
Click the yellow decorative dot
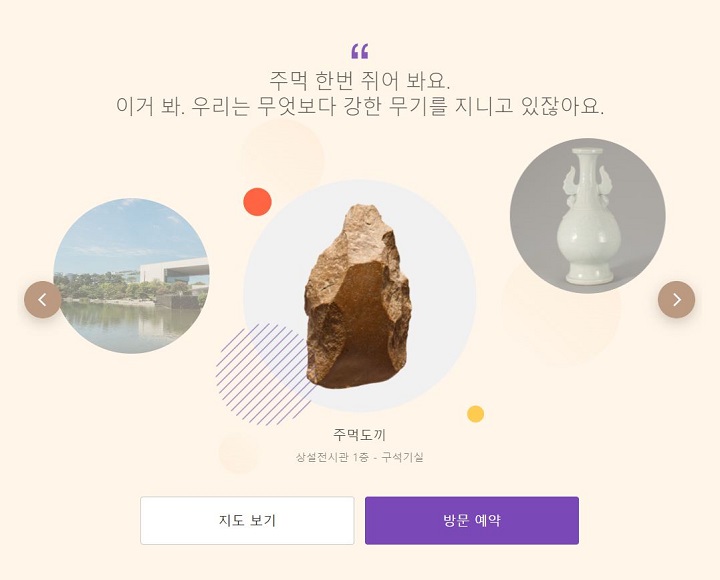tap(475, 414)
